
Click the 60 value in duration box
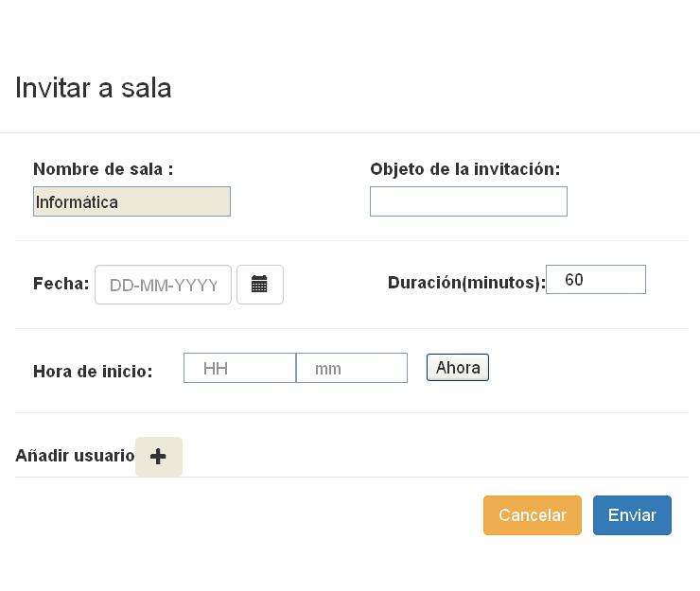tap(574, 280)
